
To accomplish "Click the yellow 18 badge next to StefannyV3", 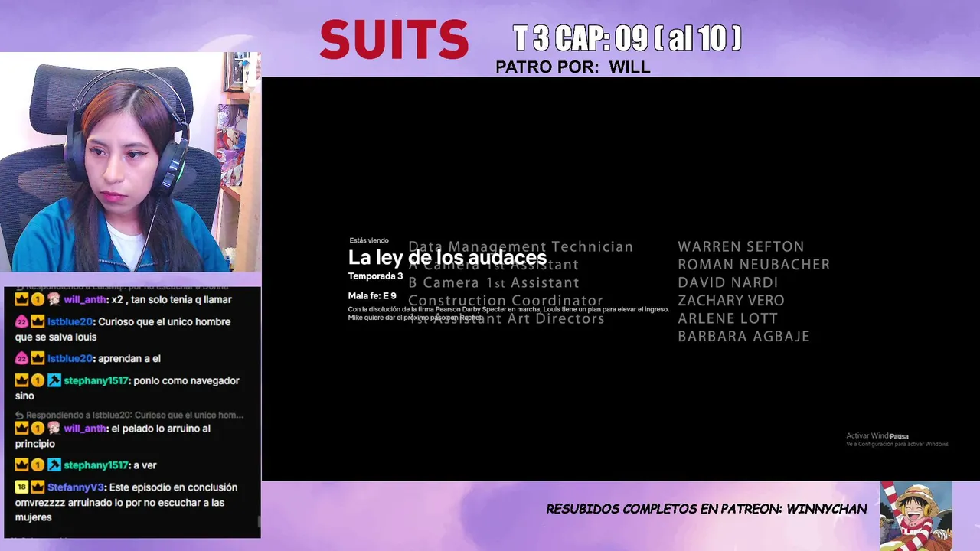I will [x=21, y=487].
